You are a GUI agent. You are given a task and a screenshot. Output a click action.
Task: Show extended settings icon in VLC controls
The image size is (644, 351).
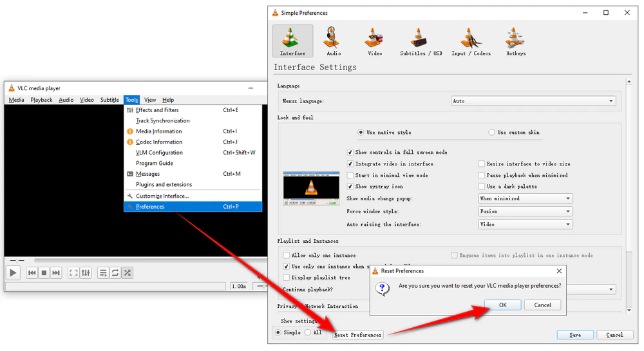click(x=86, y=272)
